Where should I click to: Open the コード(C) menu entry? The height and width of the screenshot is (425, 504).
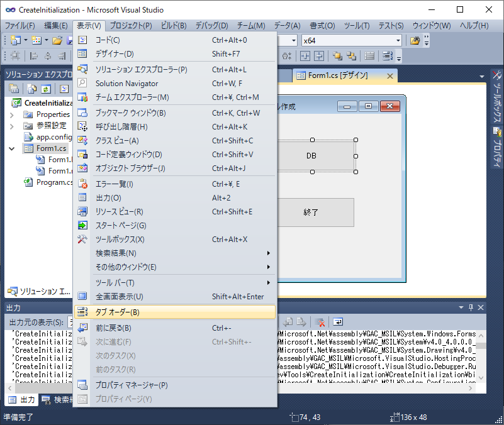(175, 40)
